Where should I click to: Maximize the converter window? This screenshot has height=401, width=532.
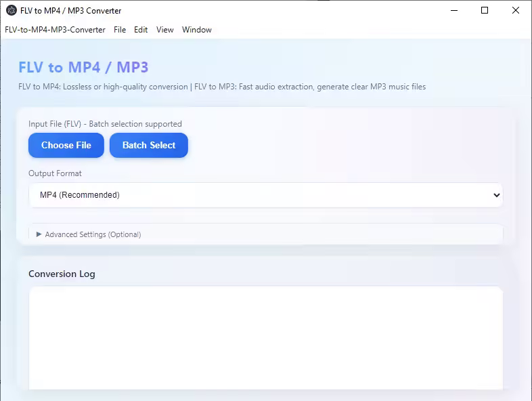pos(485,10)
